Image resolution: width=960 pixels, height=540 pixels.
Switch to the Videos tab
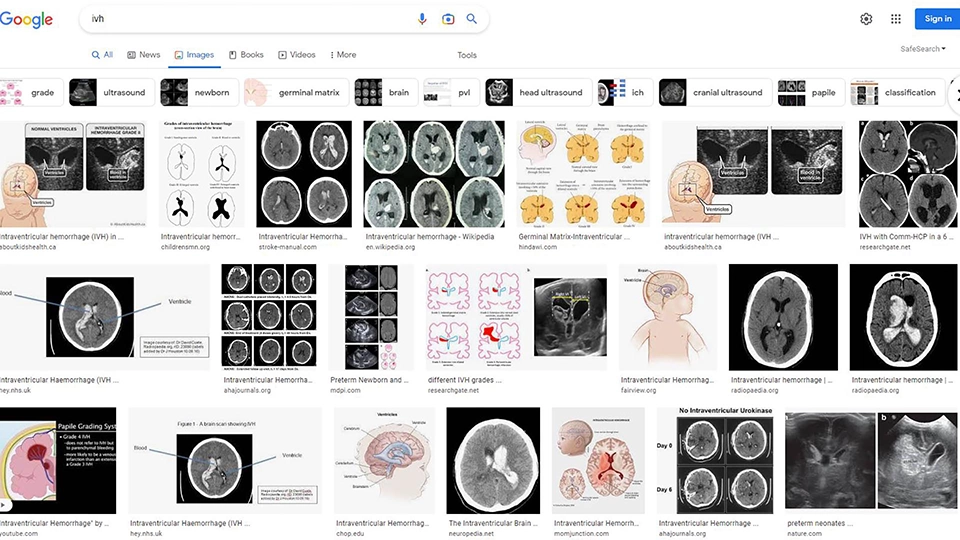(297, 54)
